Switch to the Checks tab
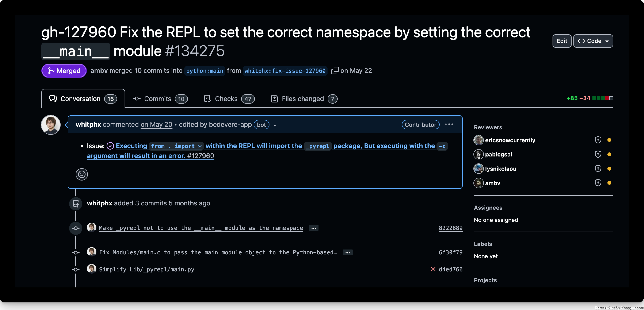The image size is (644, 310). tap(229, 99)
